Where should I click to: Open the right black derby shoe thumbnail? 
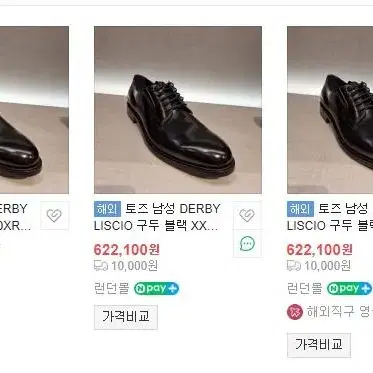330,110
